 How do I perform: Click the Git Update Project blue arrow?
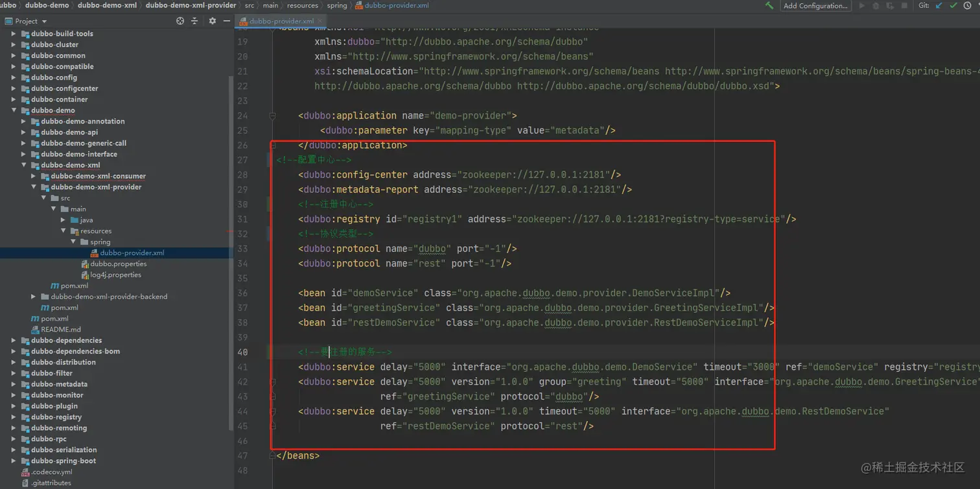coord(939,5)
